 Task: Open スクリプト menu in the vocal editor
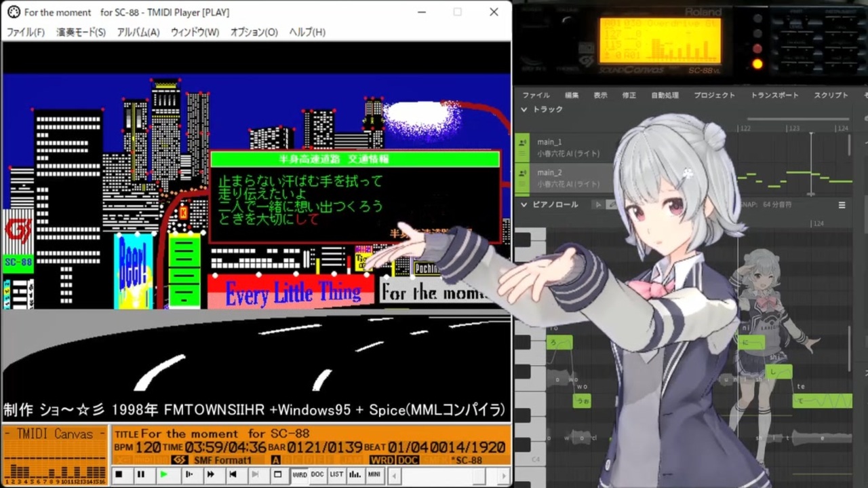point(831,96)
